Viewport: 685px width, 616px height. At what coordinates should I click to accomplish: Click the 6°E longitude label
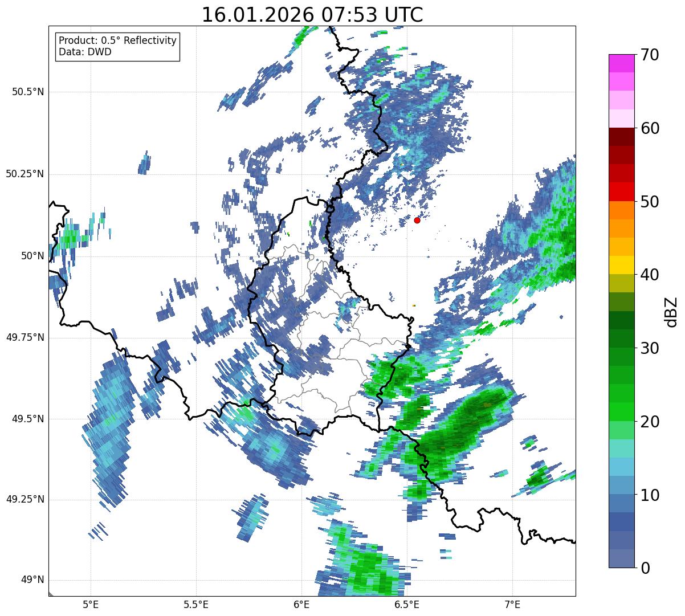pyautogui.click(x=301, y=604)
